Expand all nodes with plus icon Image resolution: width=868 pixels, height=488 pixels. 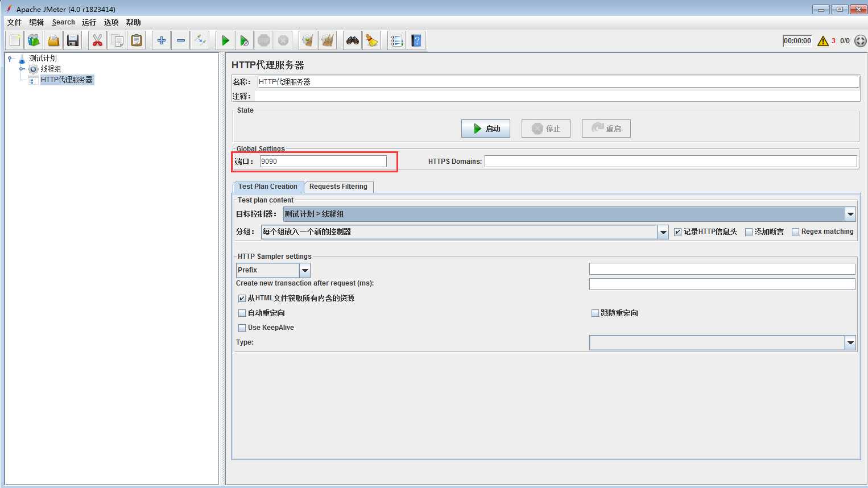[x=162, y=40]
